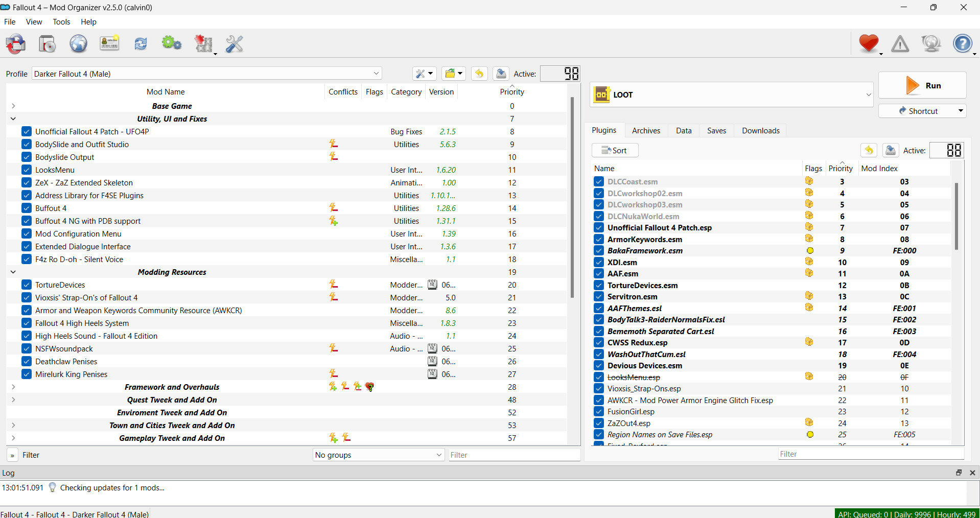
Task: Switch to the Saves tab
Action: coord(716,130)
